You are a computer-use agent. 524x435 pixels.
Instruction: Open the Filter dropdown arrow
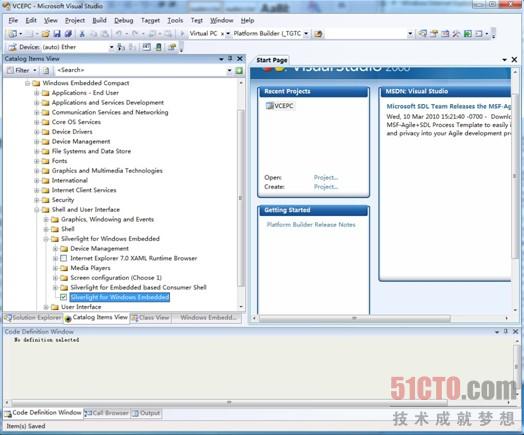pyautogui.click(x=35, y=70)
